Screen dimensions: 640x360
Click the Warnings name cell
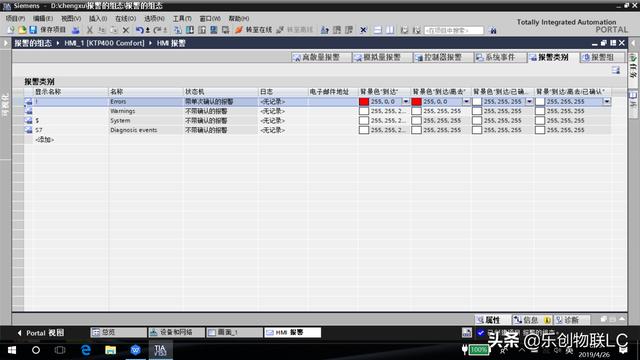[145, 111]
